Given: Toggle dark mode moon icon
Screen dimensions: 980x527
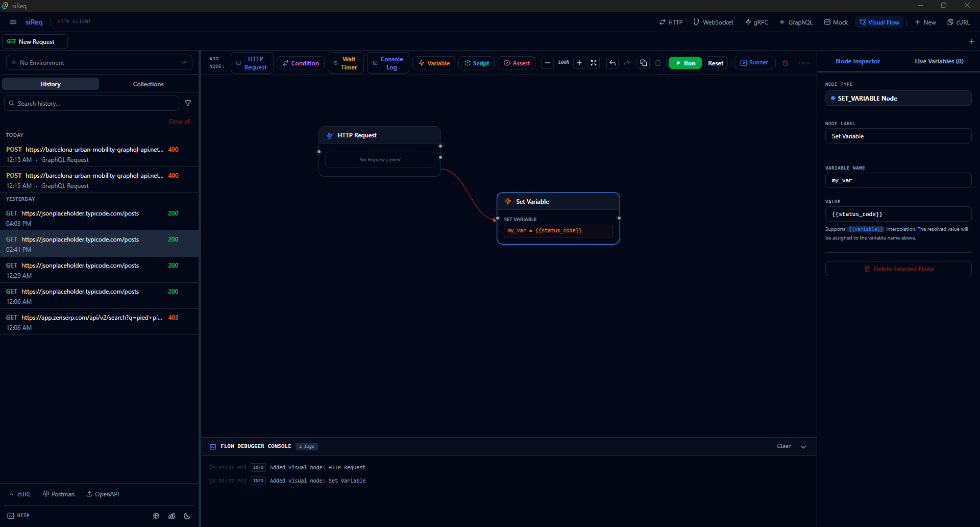Looking at the screenshot, I should pyautogui.click(x=187, y=516).
